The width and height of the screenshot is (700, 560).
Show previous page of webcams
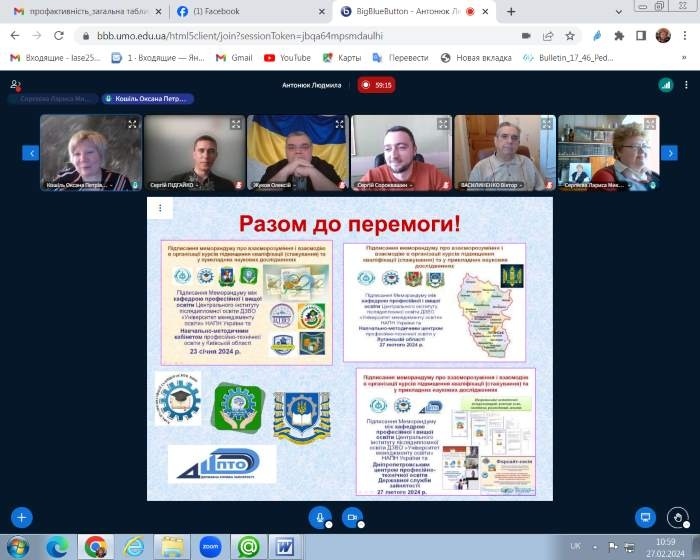click(x=31, y=153)
